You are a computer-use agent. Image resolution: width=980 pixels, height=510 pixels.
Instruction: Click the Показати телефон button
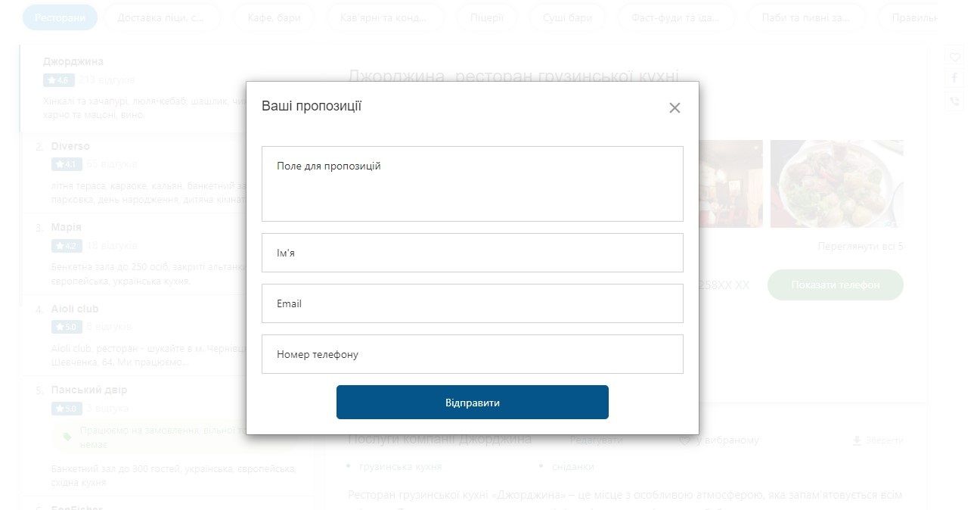coord(835,285)
